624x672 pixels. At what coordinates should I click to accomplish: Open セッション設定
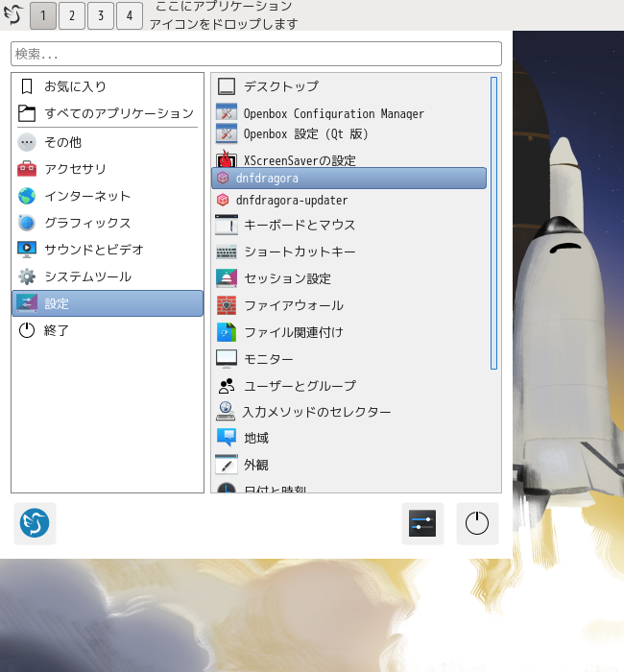point(349,278)
